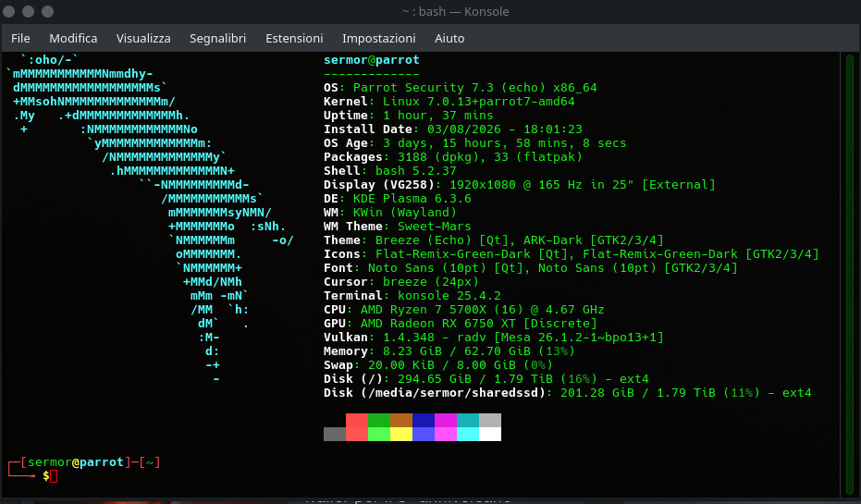Click the Swap value '20.00 KiB / 8.00 GiB'
Viewport: 861px width, 504px height.
pyautogui.click(x=442, y=365)
